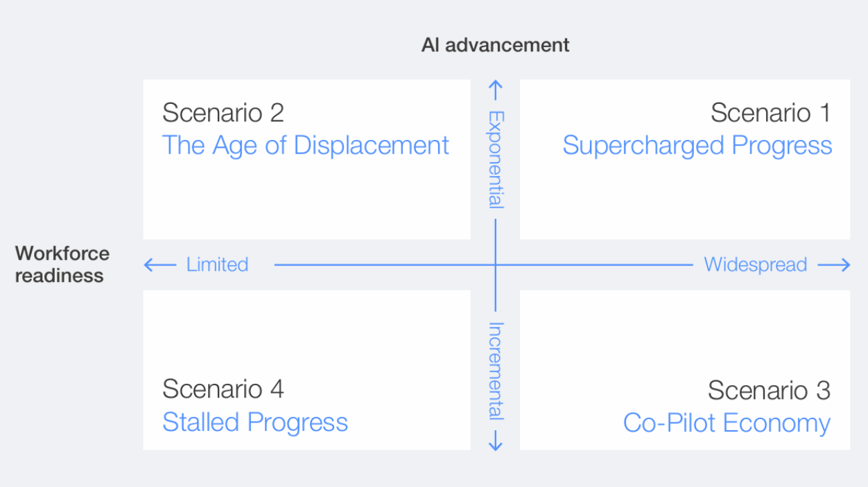
Task: Click empty area in Scenario 2 quadrant
Action: 305,201
